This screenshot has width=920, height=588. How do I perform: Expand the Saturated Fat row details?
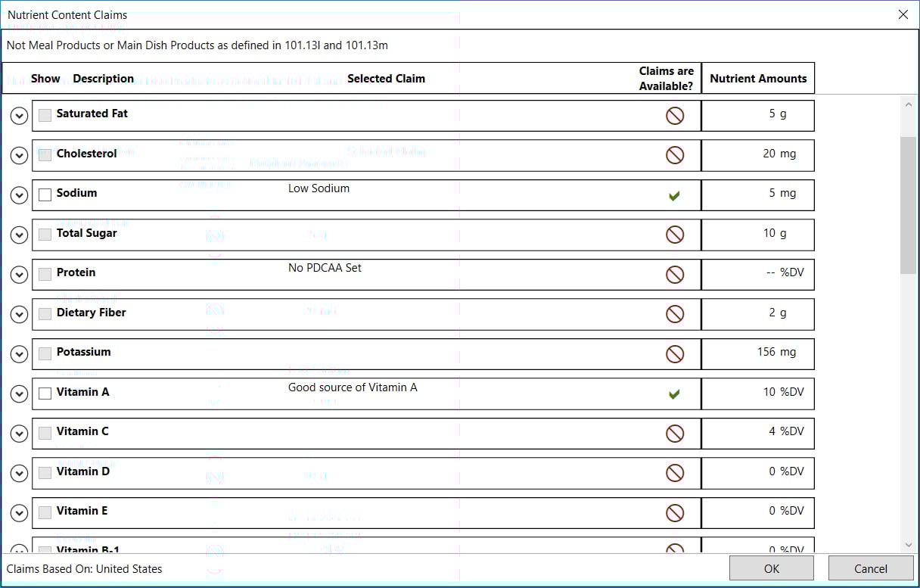click(x=19, y=116)
